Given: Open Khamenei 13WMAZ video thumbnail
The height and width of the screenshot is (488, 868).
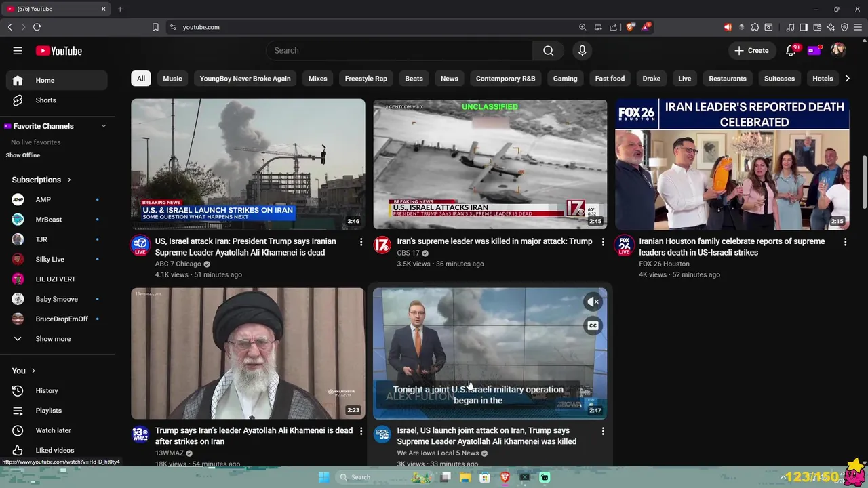Looking at the screenshot, I should [x=248, y=354].
